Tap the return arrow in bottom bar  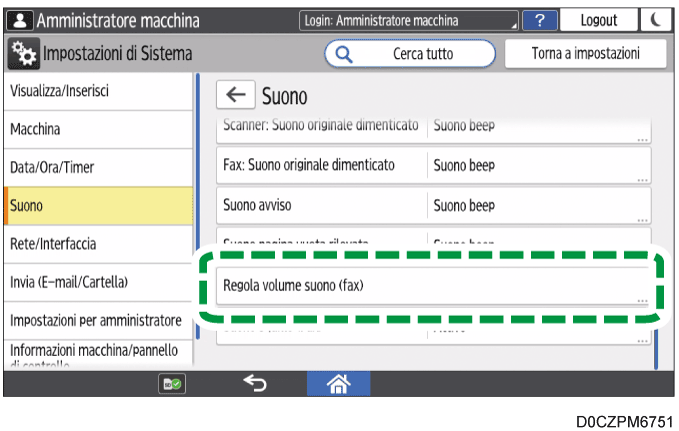click(x=255, y=382)
